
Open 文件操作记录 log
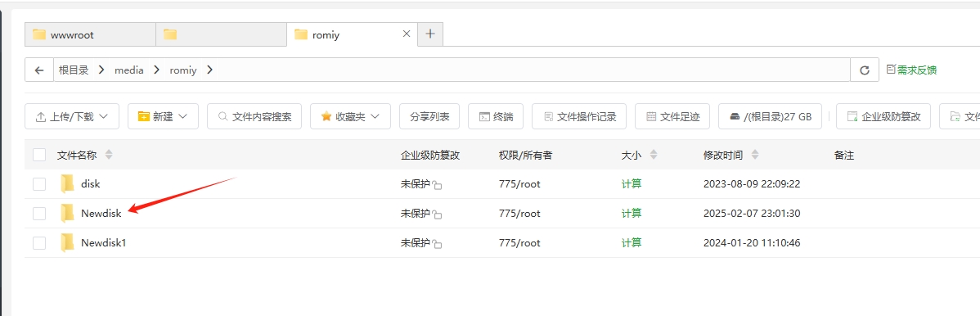(x=579, y=116)
